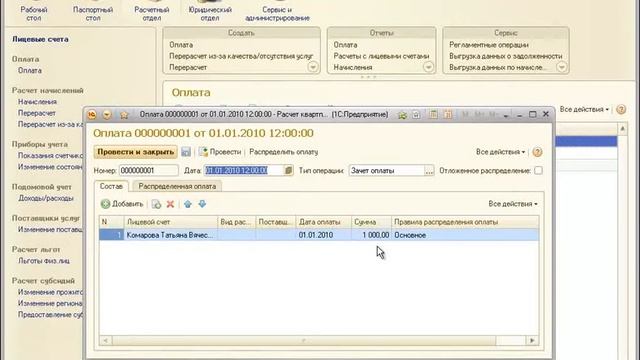Image resolution: width=640 pixels, height=360 pixels.
Task: Click Перерасчет in the Создать panel
Action: click(x=188, y=67)
